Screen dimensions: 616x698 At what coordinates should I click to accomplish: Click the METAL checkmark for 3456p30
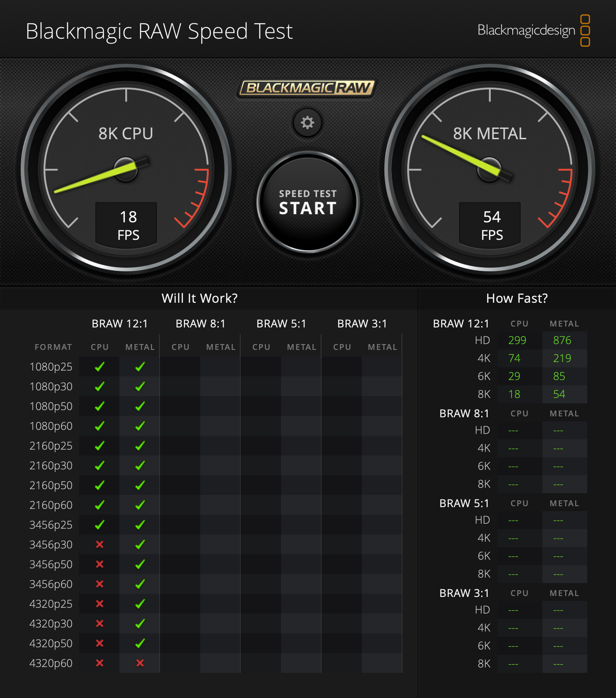[x=140, y=544]
